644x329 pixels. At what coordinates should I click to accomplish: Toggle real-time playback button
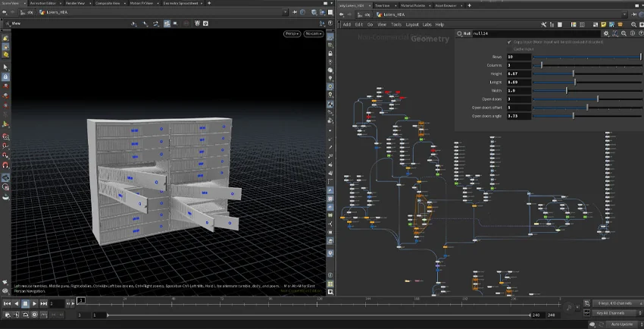pyautogui.click(x=35, y=315)
